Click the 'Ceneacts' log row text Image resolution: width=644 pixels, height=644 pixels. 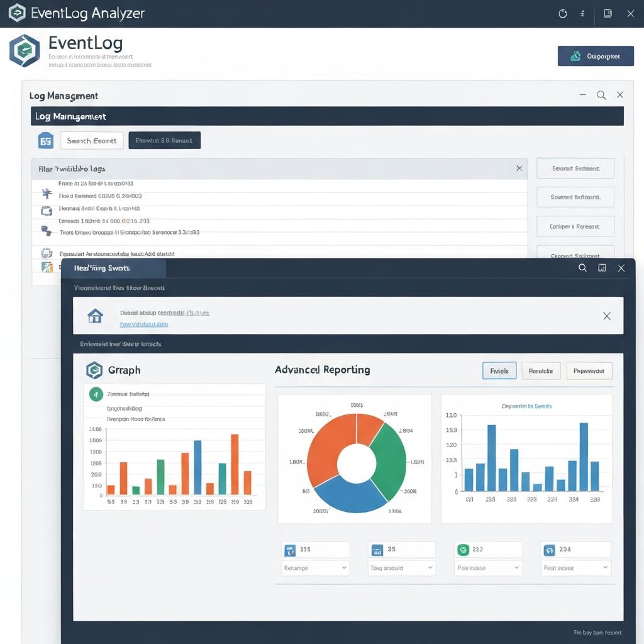(x=104, y=221)
